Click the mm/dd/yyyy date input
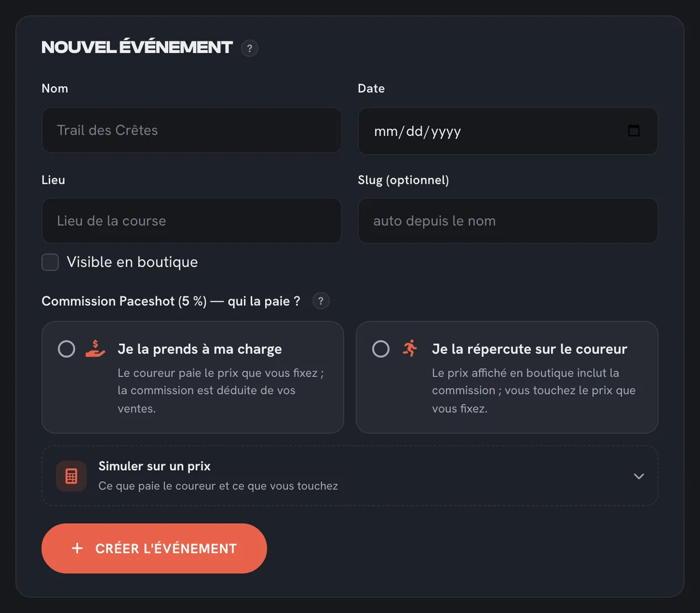This screenshot has height=613, width=700. [508, 131]
